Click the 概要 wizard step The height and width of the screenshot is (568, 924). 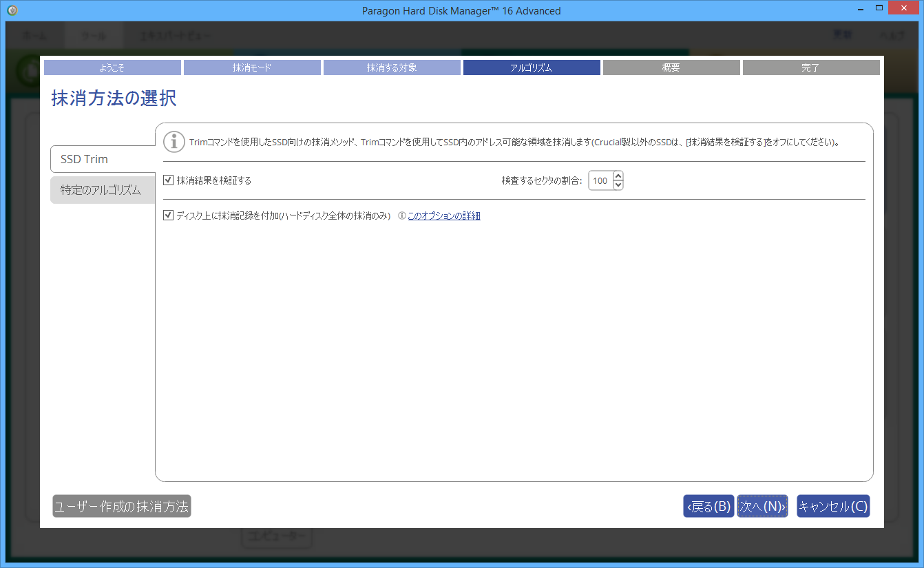click(x=671, y=67)
